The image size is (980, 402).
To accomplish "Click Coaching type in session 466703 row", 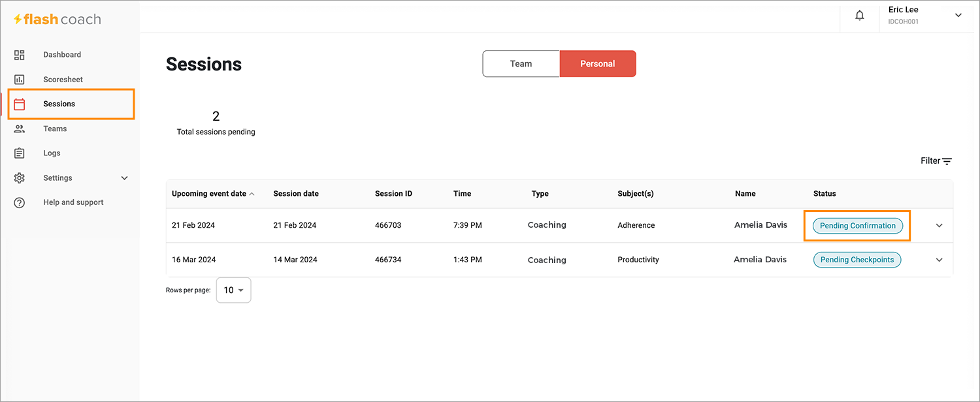I will [x=547, y=225].
